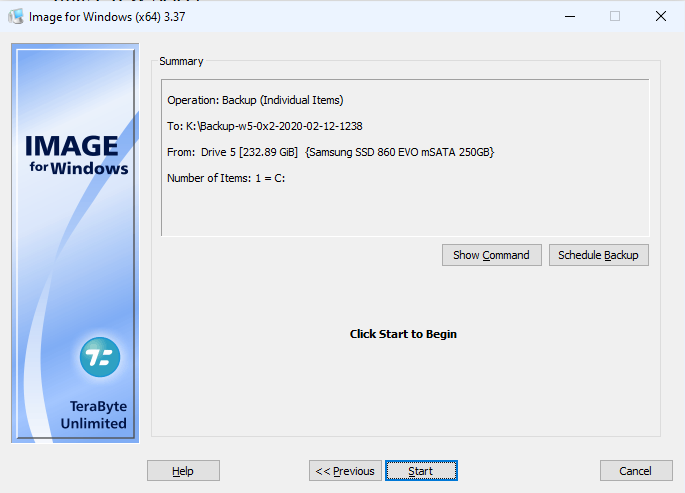
Task: Click the Start button to begin backup
Action: pos(421,471)
